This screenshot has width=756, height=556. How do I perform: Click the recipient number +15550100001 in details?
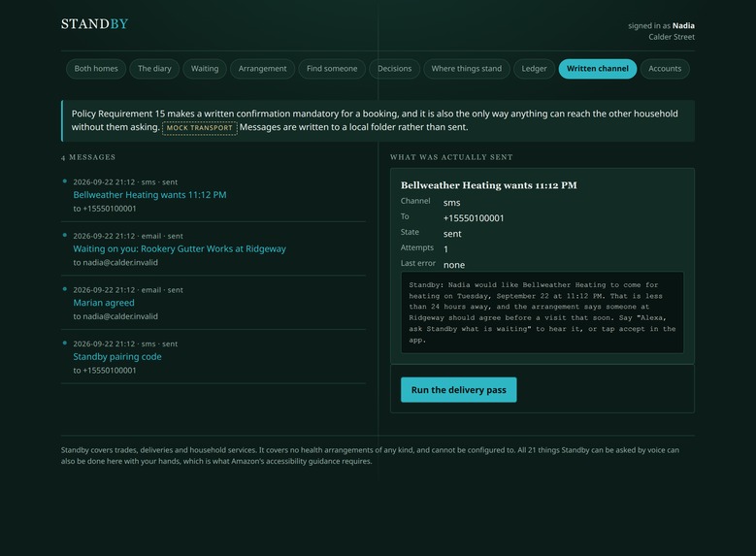(x=474, y=218)
